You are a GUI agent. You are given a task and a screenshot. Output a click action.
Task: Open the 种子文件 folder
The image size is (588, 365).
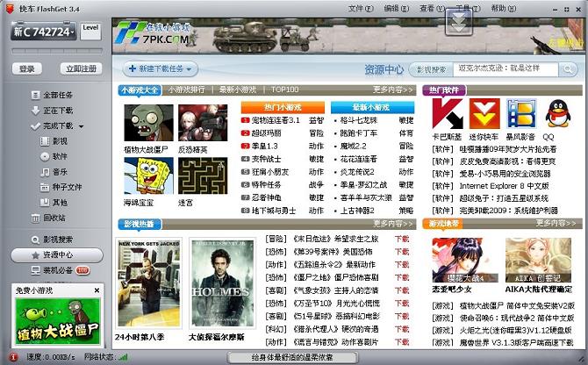(61, 187)
